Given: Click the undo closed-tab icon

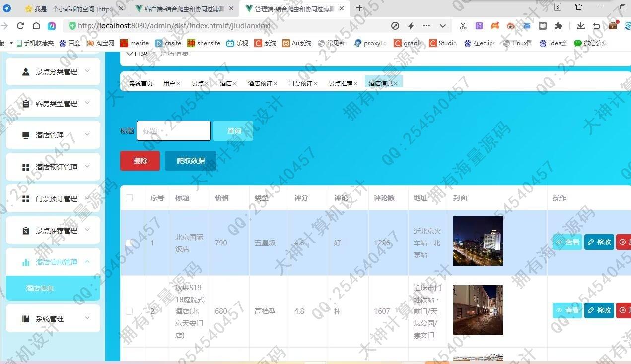Looking at the screenshot, I should coord(597,26).
